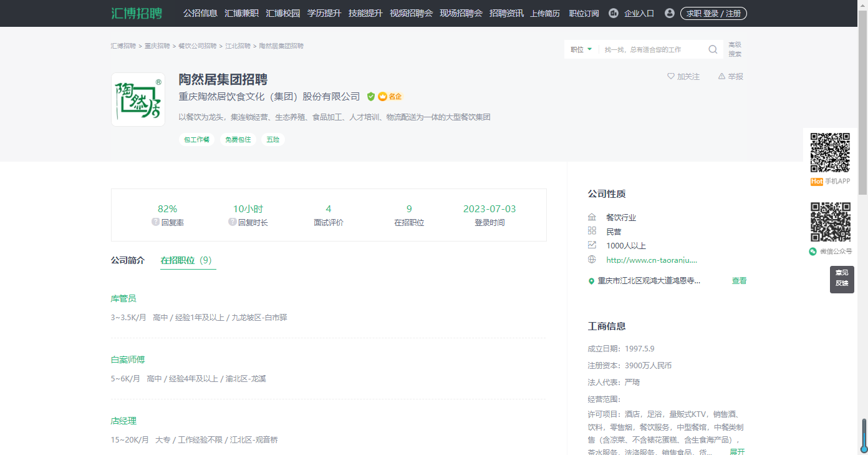Click the 陶然居 company logo image
The height and width of the screenshot is (455, 868).
(x=138, y=100)
